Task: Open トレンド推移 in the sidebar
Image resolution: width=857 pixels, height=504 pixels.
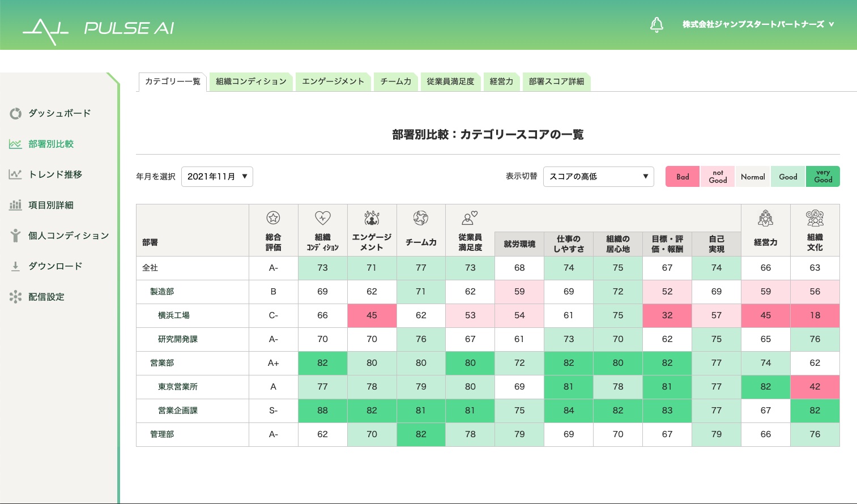Action: 55,174
